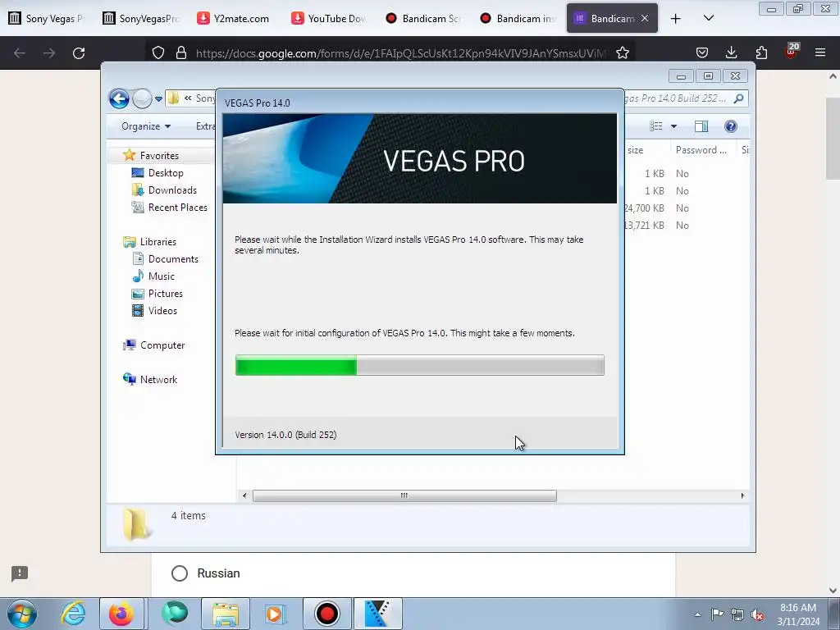
Task: Click the muted volume tray icon
Action: pyautogui.click(x=757, y=615)
